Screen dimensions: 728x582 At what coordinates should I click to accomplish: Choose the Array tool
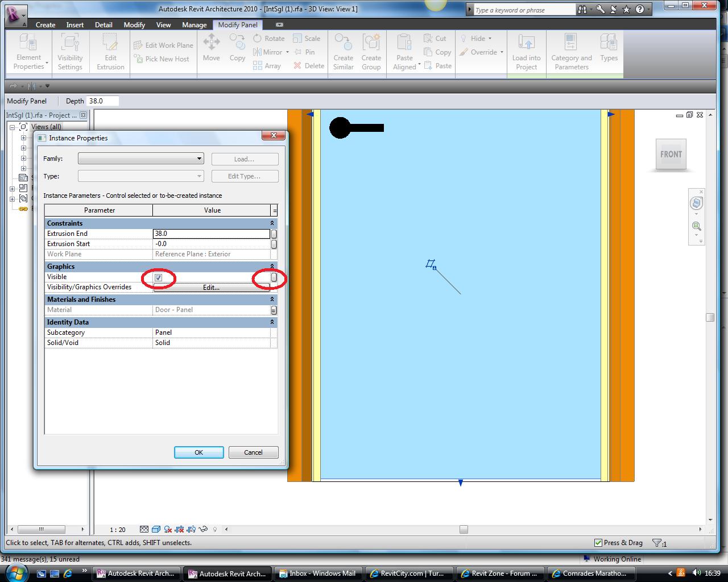267,66
